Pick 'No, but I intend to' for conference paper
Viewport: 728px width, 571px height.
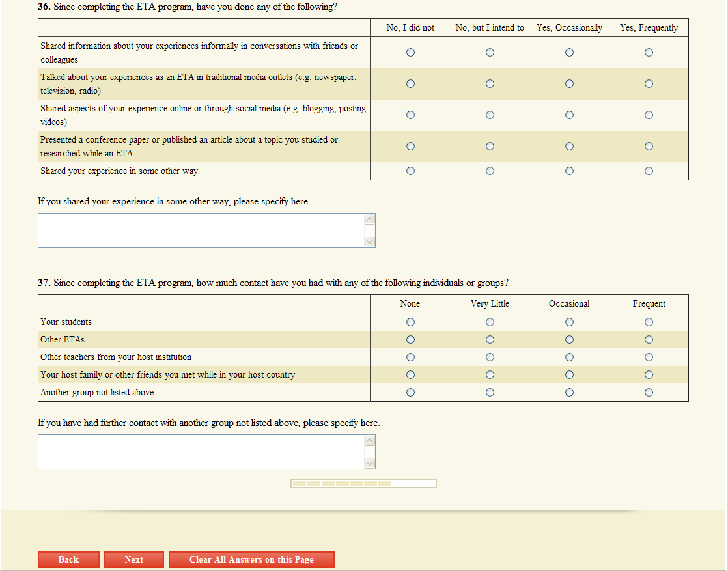pyautogui.click(x=490, y=146)
